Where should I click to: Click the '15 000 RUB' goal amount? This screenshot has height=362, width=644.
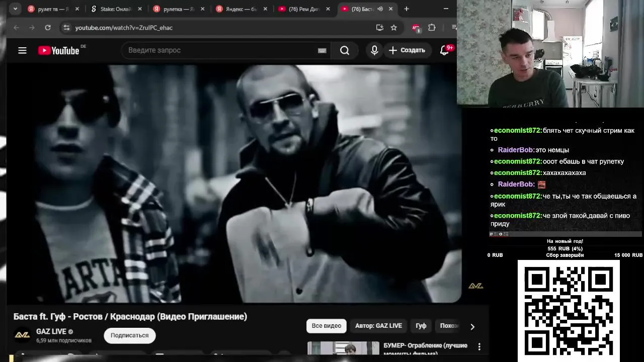(x=628, y=255)
